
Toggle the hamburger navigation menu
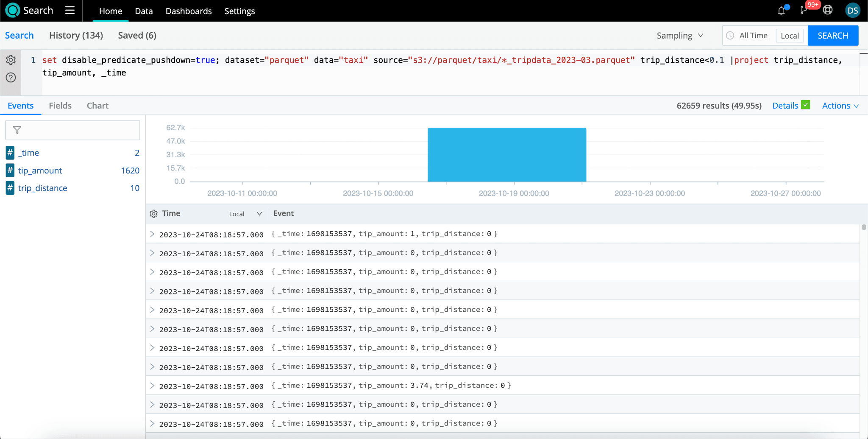[x=70, y=11]
